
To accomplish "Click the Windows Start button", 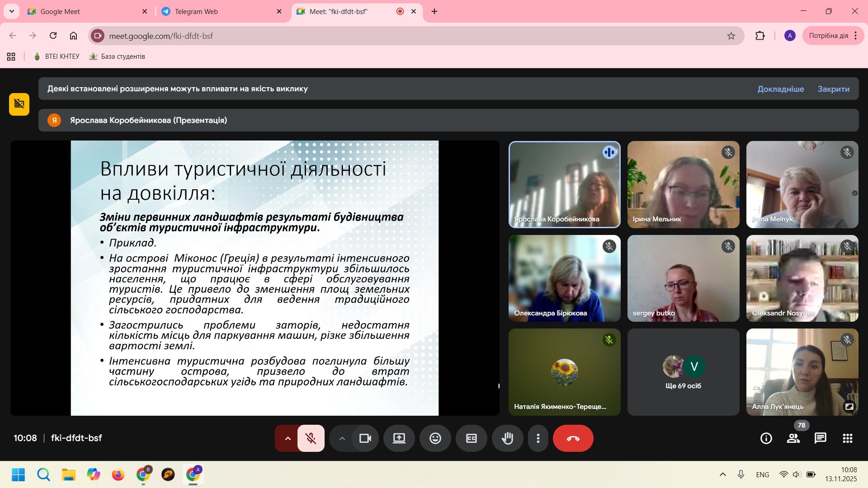I will tap(18, 474).
